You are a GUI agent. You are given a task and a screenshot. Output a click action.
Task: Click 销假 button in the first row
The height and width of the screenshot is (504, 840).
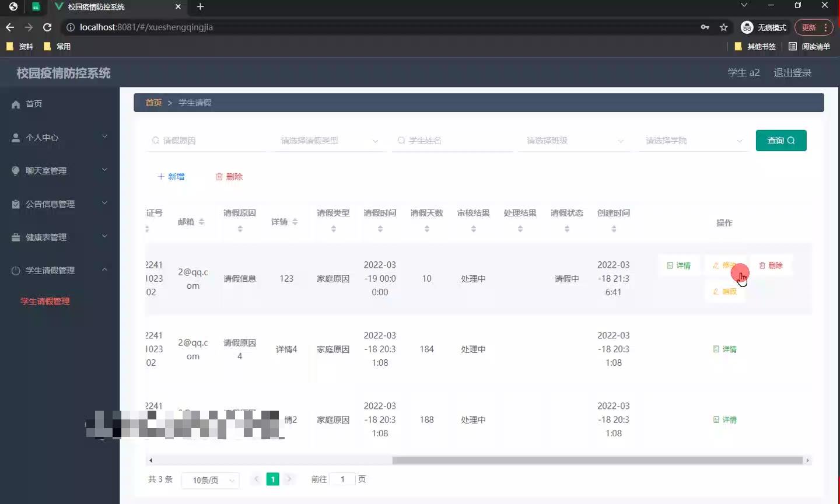724,292
